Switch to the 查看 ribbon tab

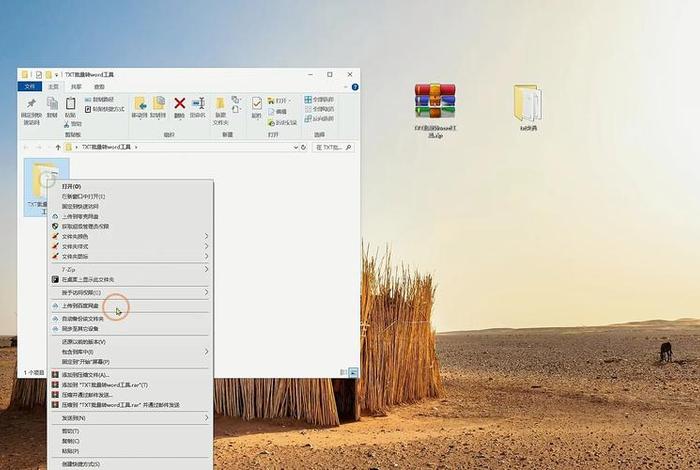click(x=99, y=87)
